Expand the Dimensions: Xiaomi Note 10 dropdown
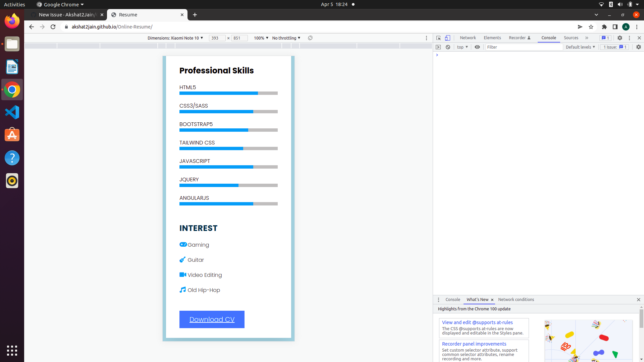This screenshot has width=644, height=362. pos(175,38)
